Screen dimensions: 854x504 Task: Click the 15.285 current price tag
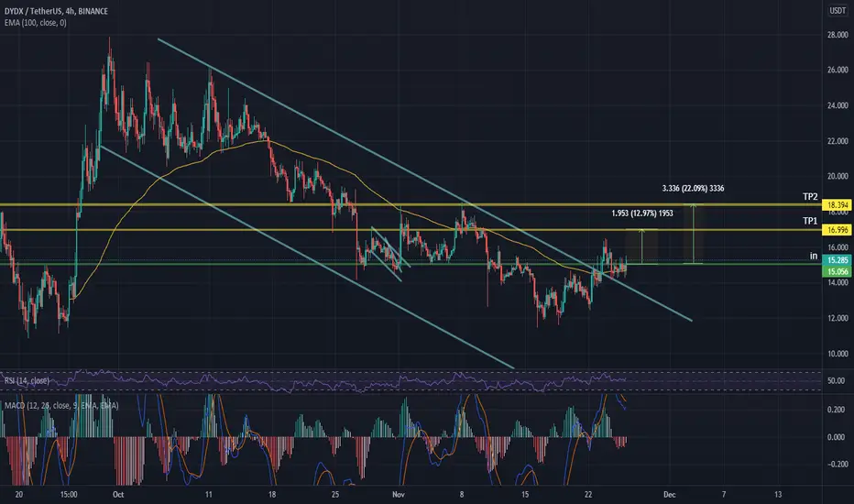point(838,260)
